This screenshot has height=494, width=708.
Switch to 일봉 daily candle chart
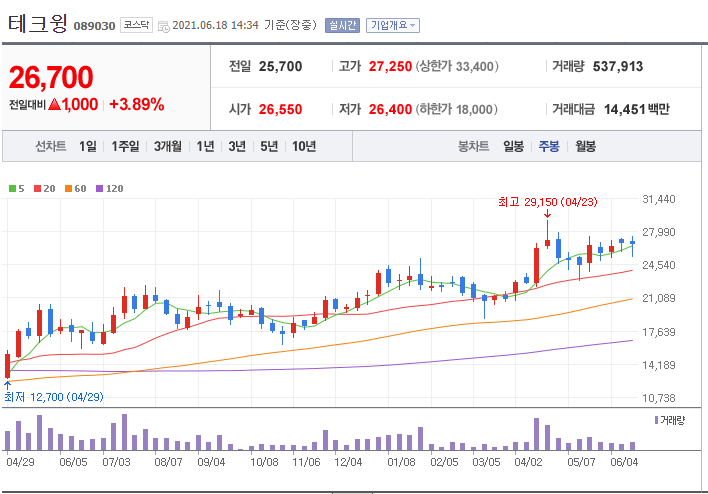tap(513, 146)
